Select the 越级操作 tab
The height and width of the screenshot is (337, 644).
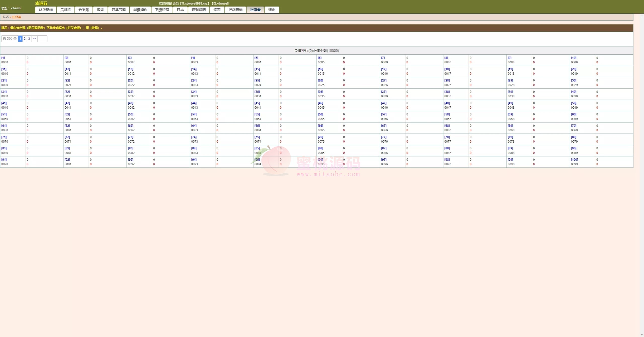coord(140,10)
